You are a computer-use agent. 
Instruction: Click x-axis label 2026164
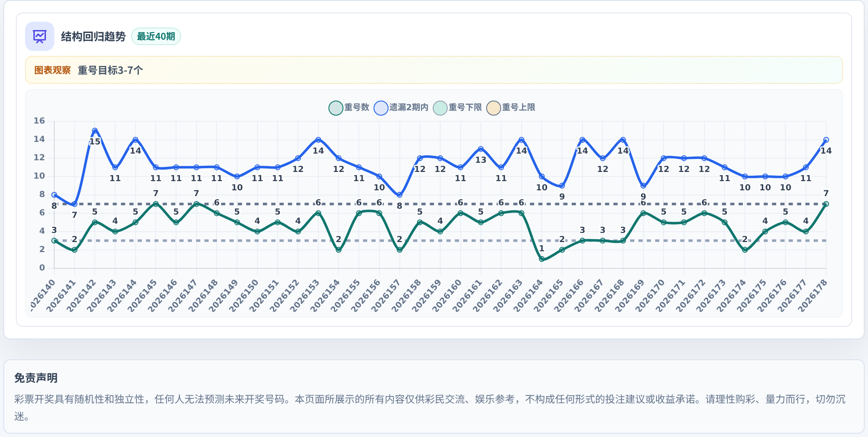(x=528, y=296)
